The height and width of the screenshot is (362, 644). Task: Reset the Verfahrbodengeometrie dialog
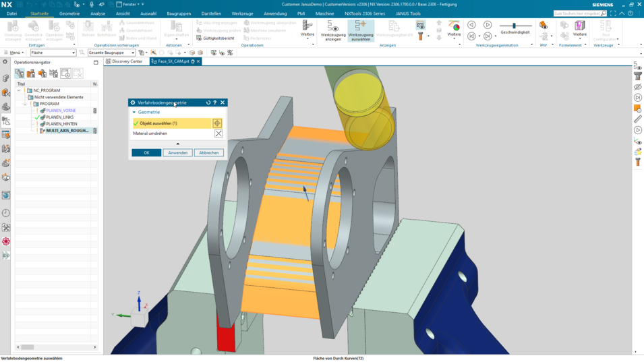point(208,102)
